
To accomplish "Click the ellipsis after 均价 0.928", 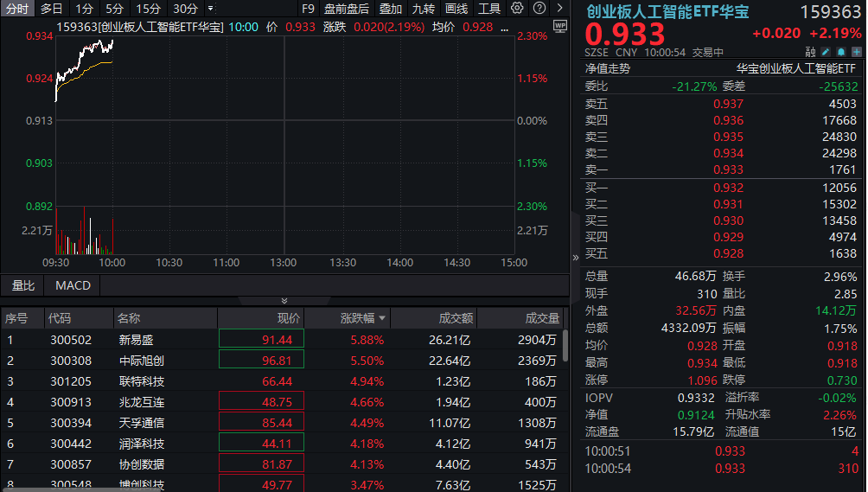I will pyautogui.click(x=504, y=27).
